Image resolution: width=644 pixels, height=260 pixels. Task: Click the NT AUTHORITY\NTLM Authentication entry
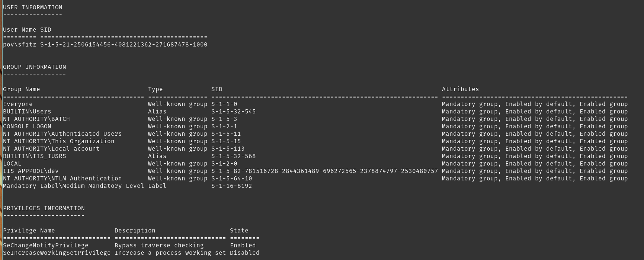63,179
